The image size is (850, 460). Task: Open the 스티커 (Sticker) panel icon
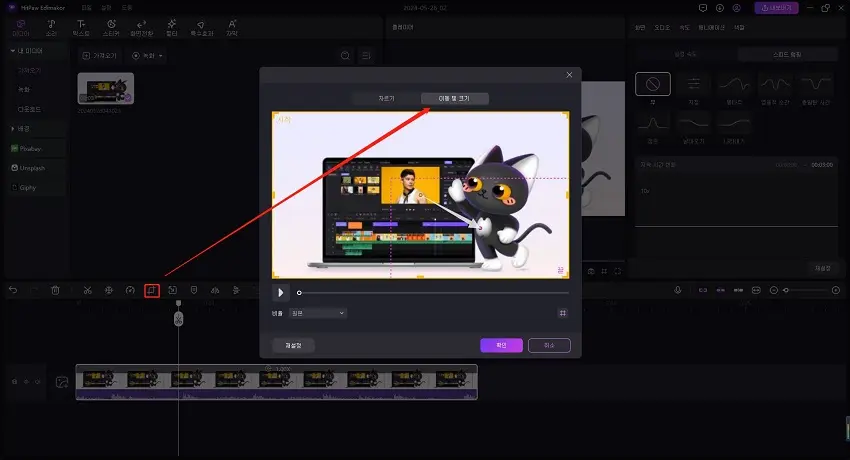110,27
